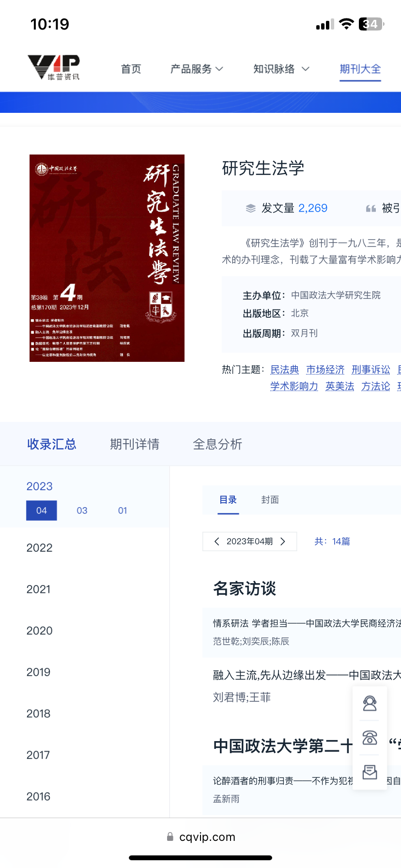Open the 首页 navigation item
Viewport: 401px width, 868px height.
tap(131, 69)
